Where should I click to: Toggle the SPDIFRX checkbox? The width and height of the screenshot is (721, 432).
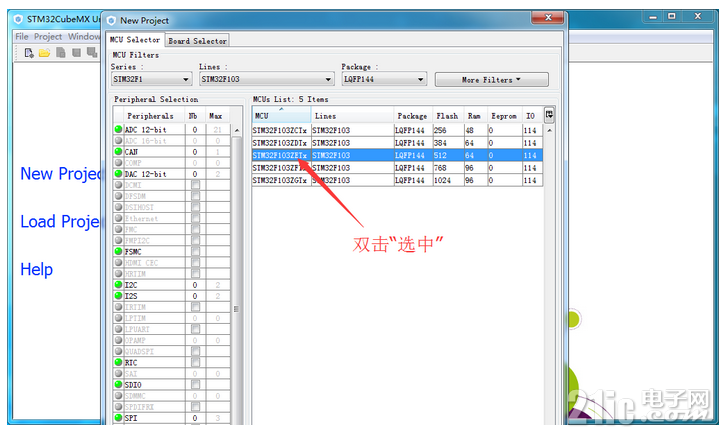coord(195,407)
